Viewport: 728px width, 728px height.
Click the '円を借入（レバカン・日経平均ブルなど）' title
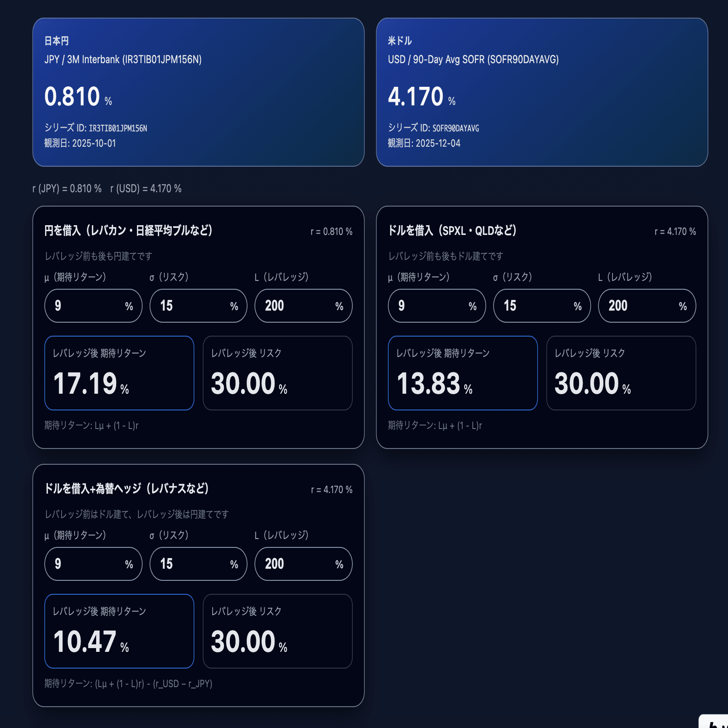click(x=129, y=230)
